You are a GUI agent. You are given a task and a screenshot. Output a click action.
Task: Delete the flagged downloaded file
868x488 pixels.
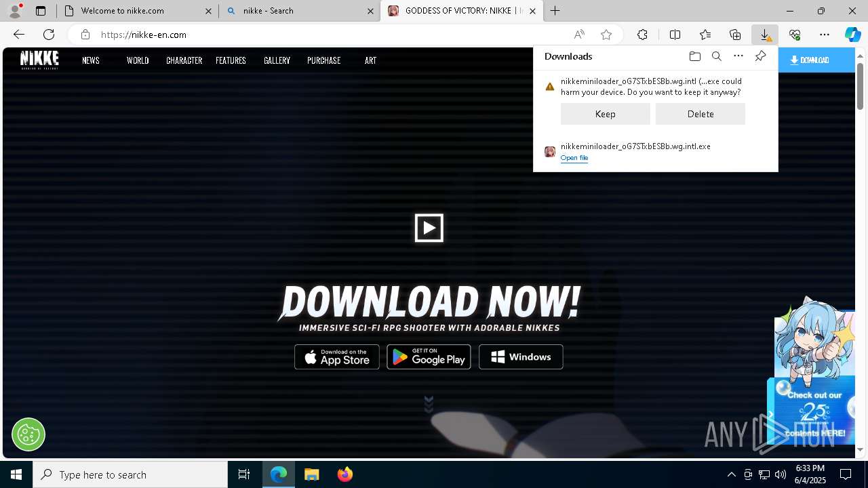click(x=701, y=114)
